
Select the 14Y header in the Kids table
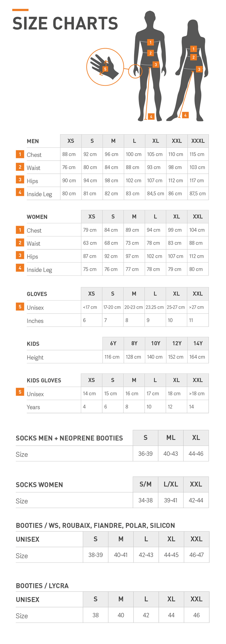tap(198, 343)
